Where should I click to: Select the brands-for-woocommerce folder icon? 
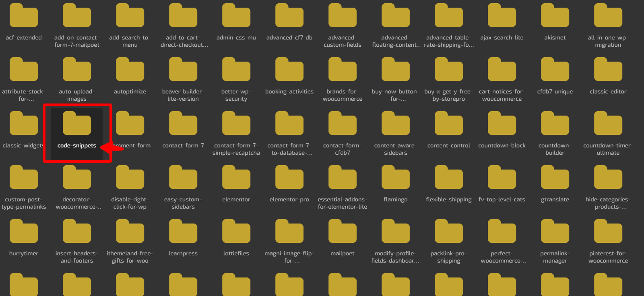click(343, 69)
